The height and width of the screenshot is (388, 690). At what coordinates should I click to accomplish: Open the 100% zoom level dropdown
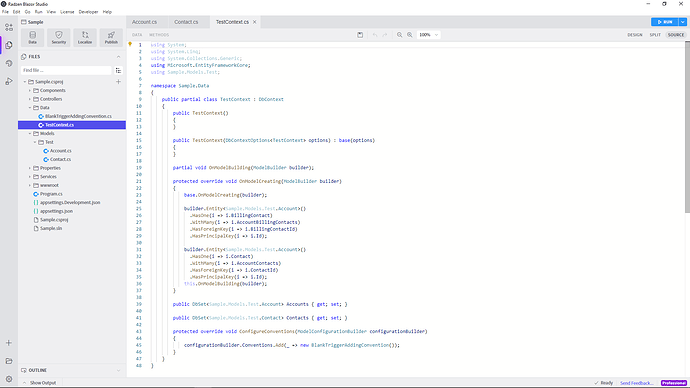pyautogui.click(x=428, y=35)
